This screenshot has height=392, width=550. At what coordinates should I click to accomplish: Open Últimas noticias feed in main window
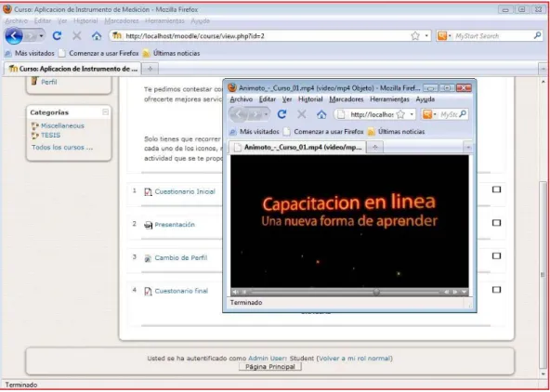[172, 53]
